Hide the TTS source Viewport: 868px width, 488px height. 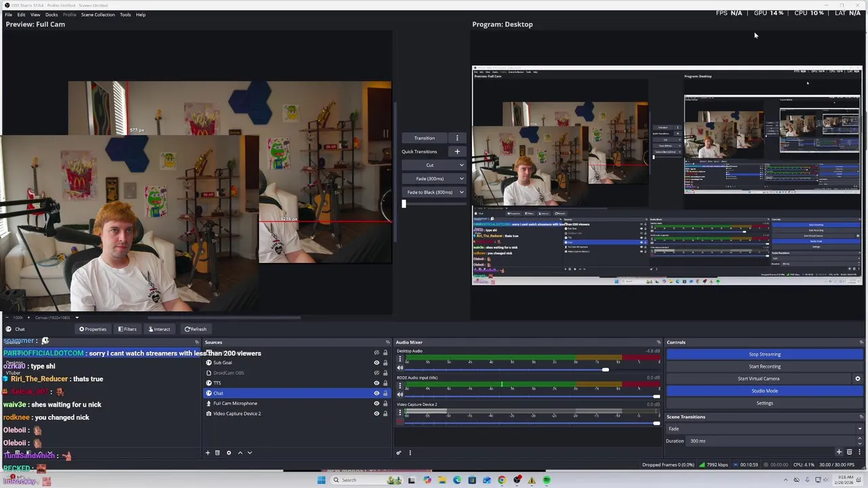(376, 383)
